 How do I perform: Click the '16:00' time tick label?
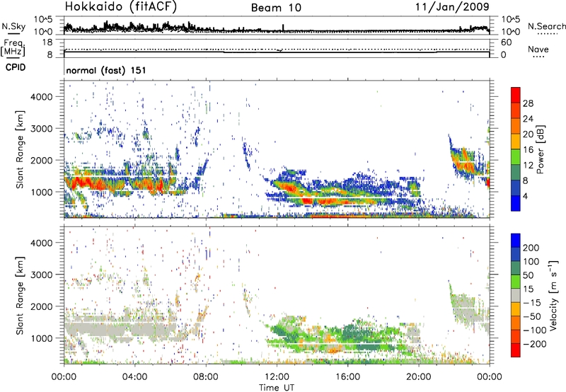tap(347, 377)
